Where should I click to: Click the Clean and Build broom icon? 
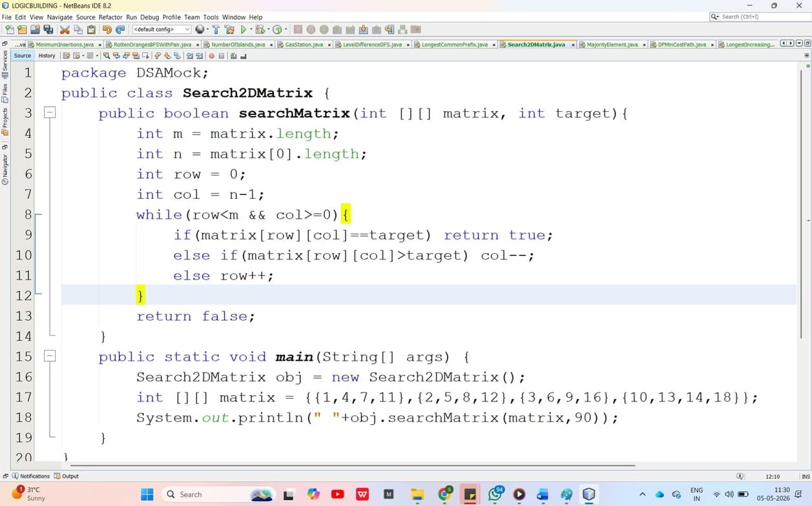click(x=229, y=30)
